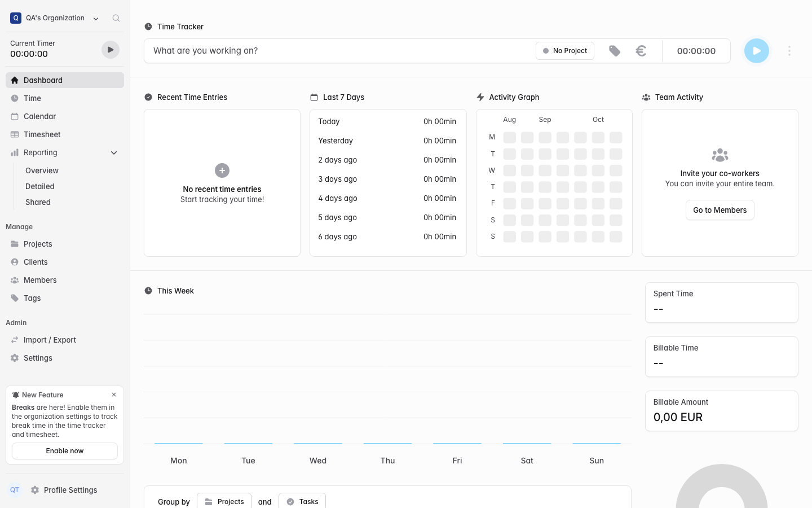This screenshot has width=812, height=508.
Task: Go to Dashboard in the sidebar
Action: pos(65,80)
